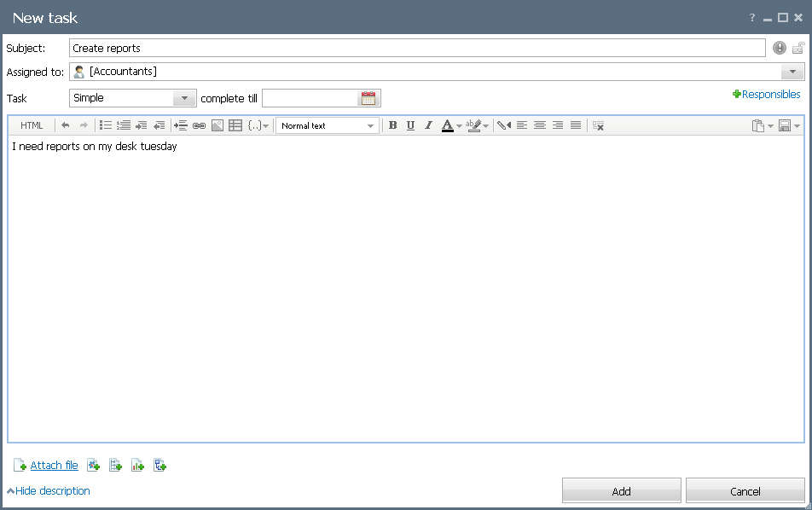Apply the font color with the A icon
Image resolution: width=812 pixels, height=510 pixels.
[x=448, y=125]
